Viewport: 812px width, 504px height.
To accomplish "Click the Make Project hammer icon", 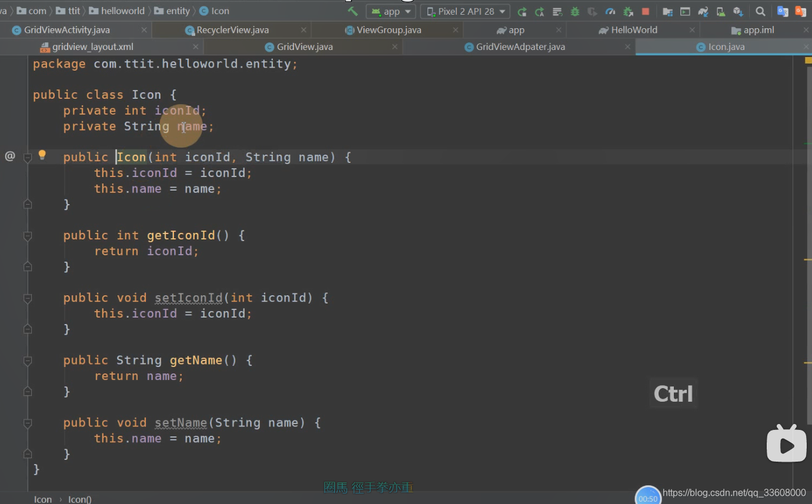I will tap(353, 11).
